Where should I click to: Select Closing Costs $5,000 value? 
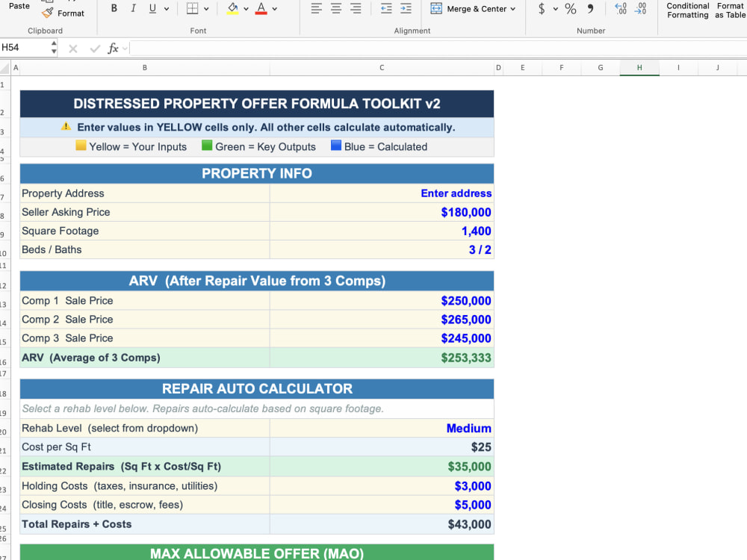tap(382, 505)
